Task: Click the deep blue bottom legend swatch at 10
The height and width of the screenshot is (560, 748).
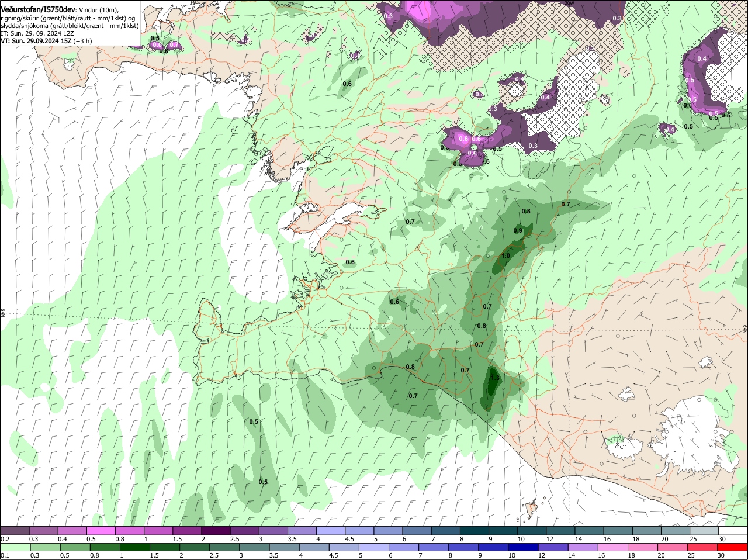Action: point(522,547)
